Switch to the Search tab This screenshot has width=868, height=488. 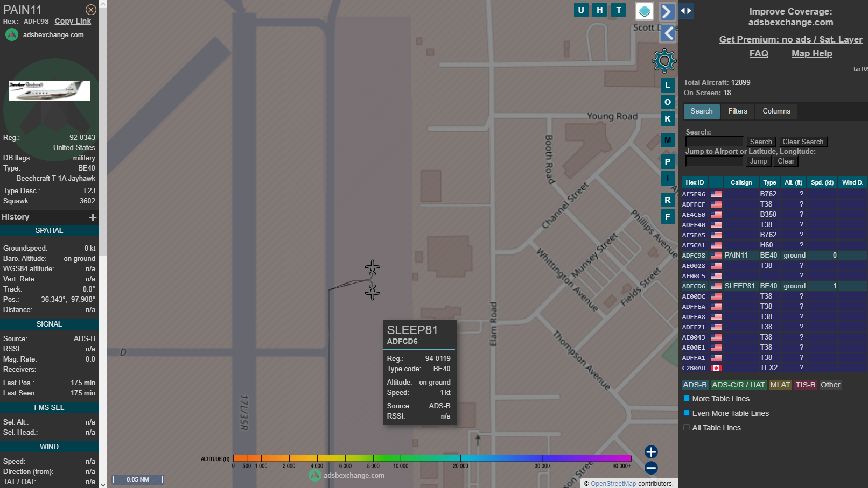(x=702, y=111)
